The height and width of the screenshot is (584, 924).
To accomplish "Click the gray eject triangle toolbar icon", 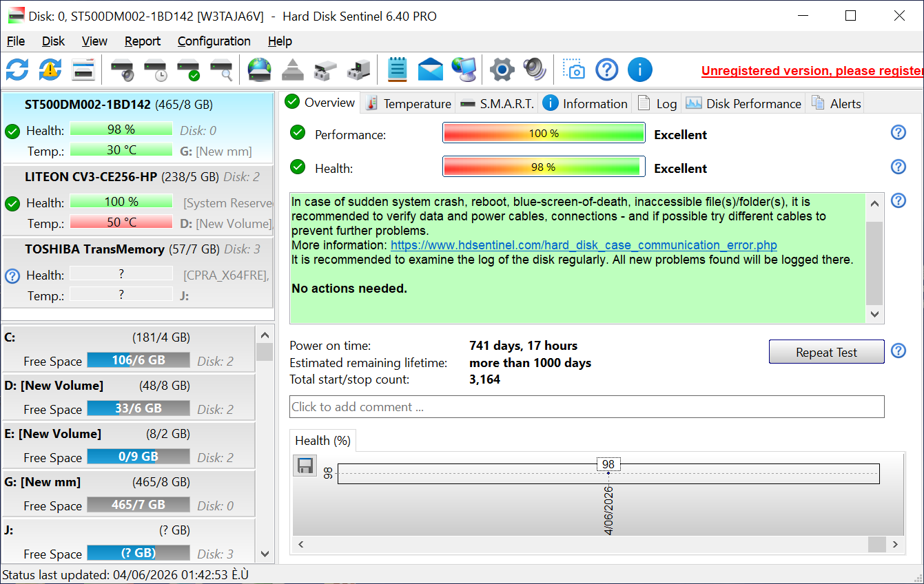I will (293, 70).
